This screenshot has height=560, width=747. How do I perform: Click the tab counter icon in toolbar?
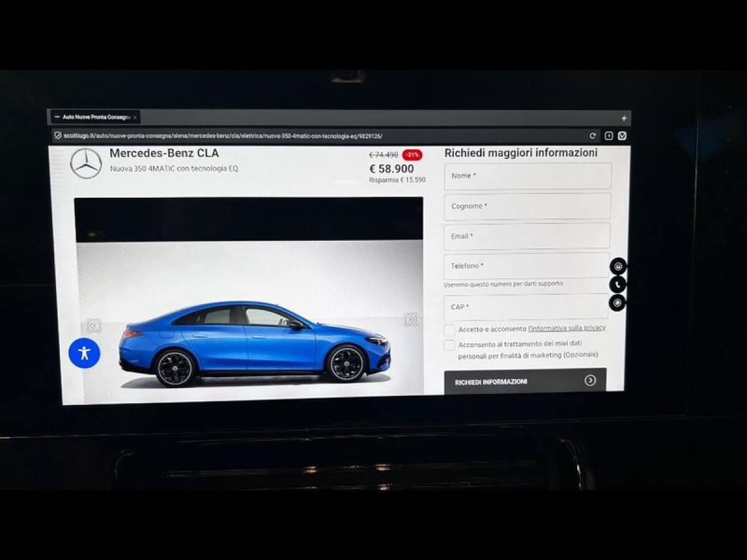point(609,136)
